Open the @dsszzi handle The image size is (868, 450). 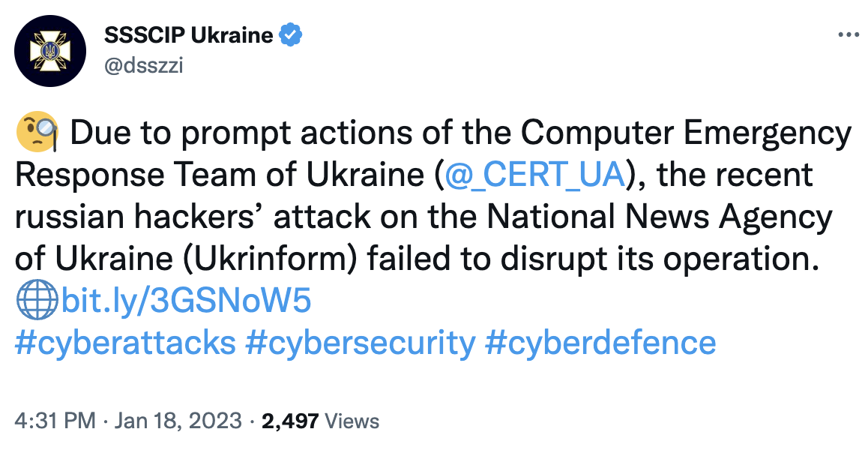(x=143, y=64)
